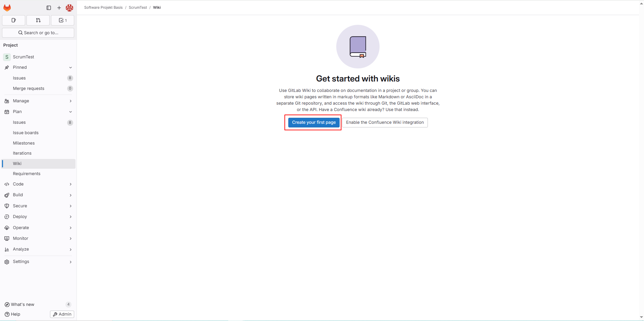Image resolution: width=644 pixels, height=321 pixels.
Task: Click the ScrumTest project avatar
Action: pos(7,57)
